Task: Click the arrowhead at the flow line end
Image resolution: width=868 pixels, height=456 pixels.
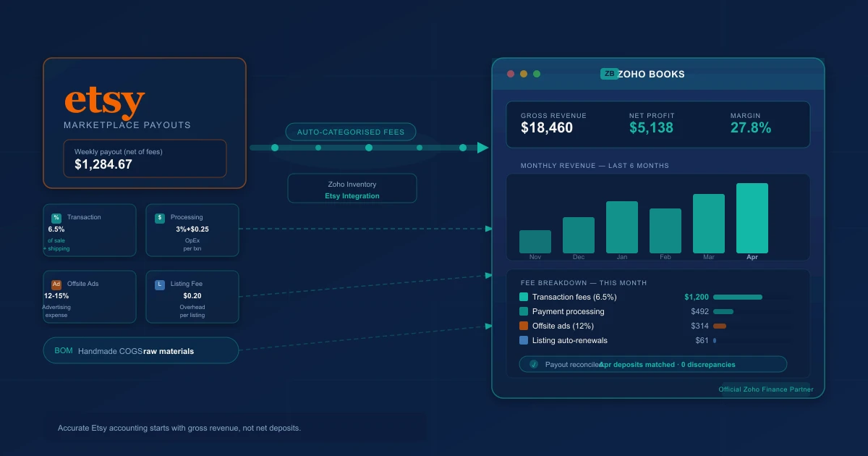Action: coord(482,148)
